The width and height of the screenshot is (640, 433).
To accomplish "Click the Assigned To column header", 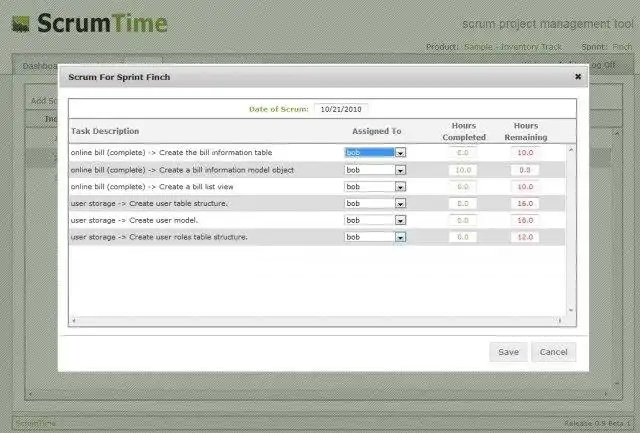I will coord(376,131).
